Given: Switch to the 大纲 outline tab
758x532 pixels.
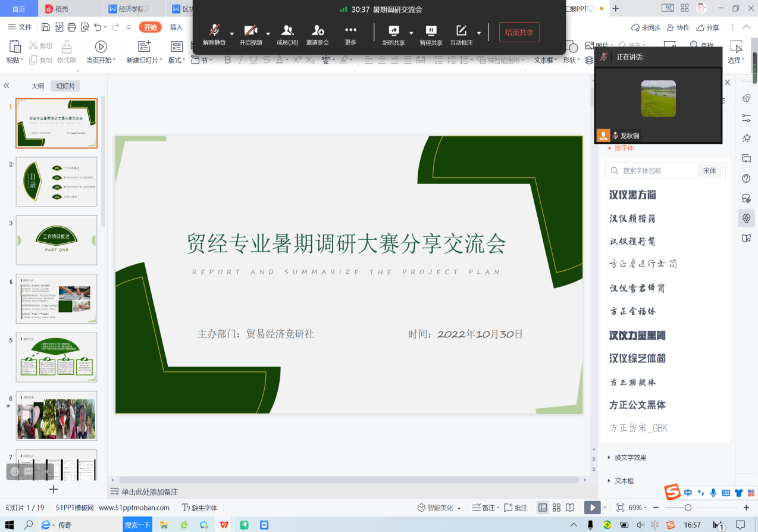Looking at the screenshot, I should coord(37,86).
